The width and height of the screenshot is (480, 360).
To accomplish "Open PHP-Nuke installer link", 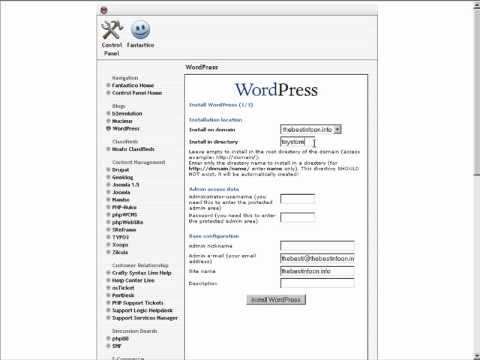I will (x=124, y=207).
